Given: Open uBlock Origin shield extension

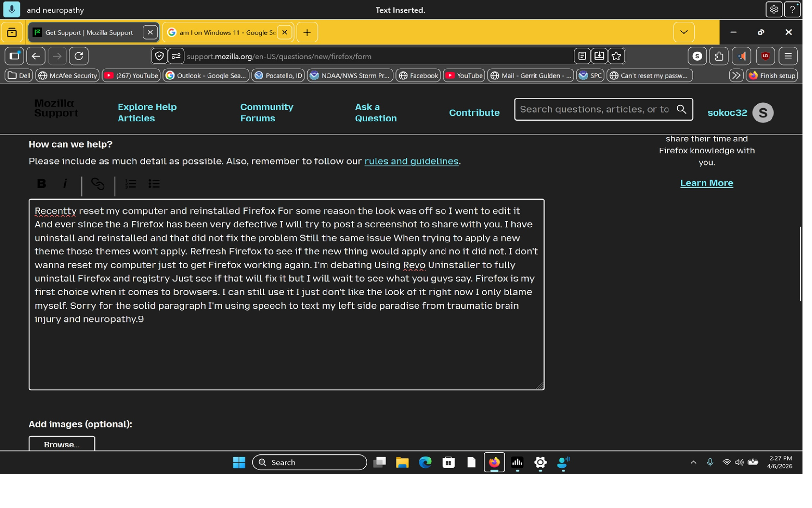Looking at the screenshot, I should (765, 56).
